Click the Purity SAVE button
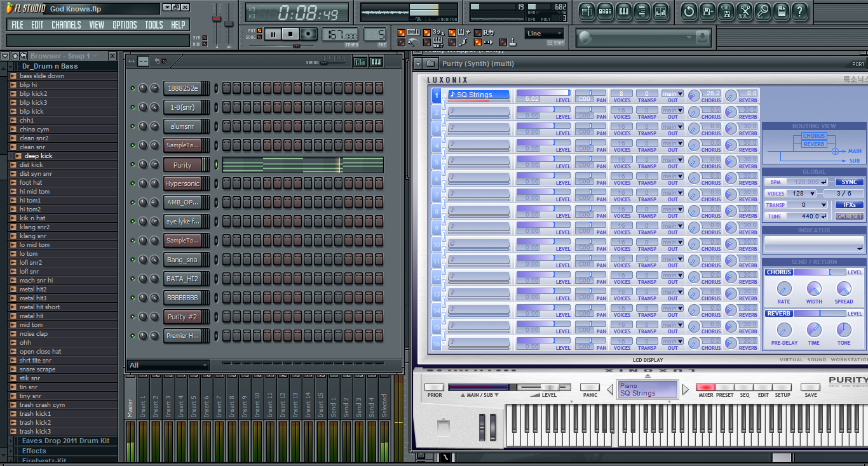 click(x=810, y=387)
